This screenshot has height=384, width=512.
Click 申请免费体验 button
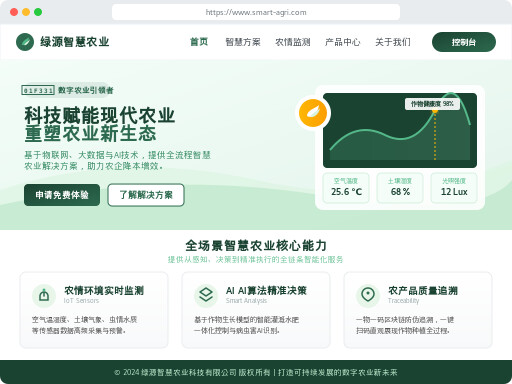point(62,195)
